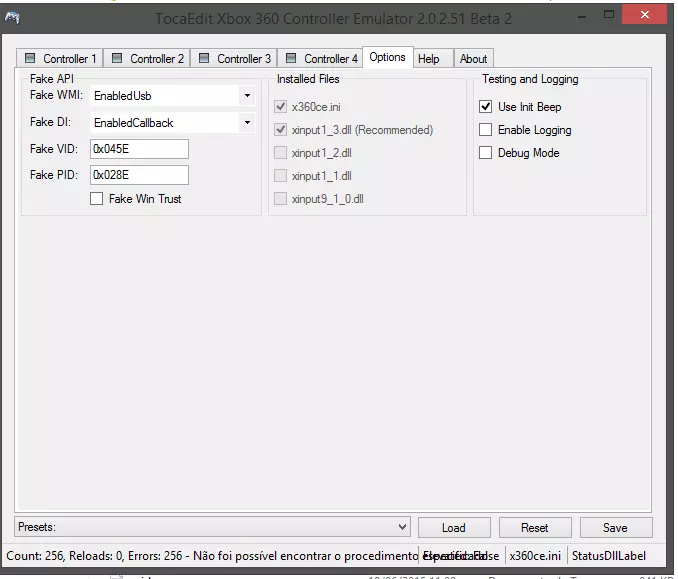Open the Controller 2 tab
The height and width of the screenshot is (579, 678).
pos(147,58)
